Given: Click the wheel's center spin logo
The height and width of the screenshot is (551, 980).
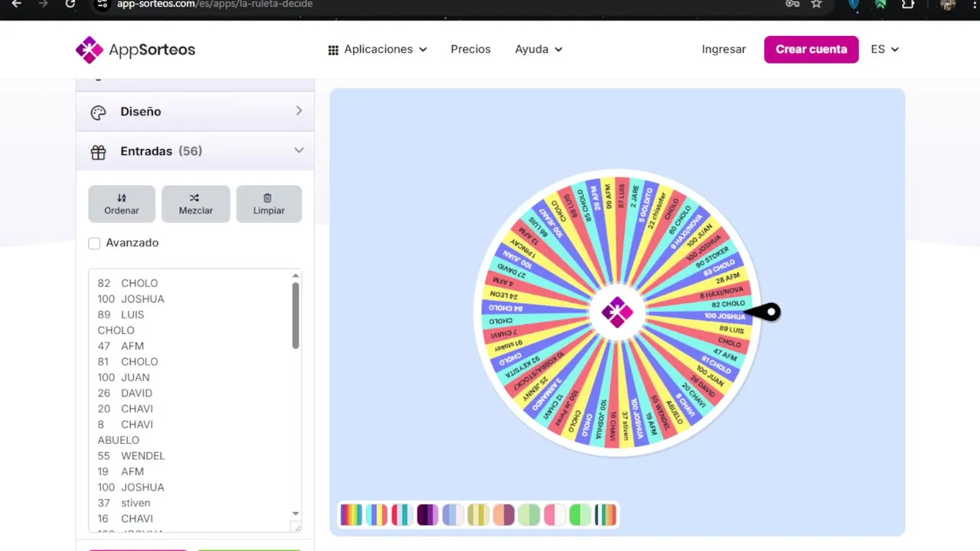Looking at the screenshot, I should point(617,311).
